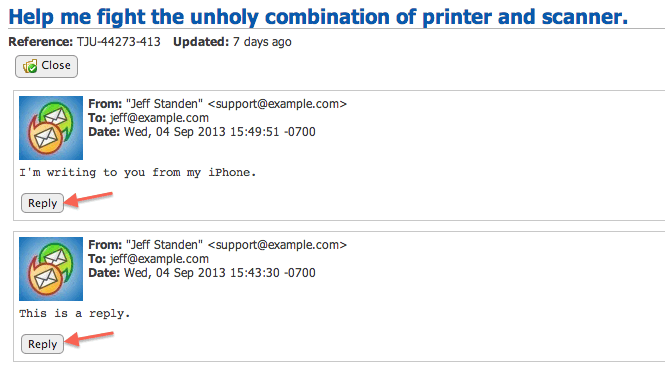
Task: Click sender support@example.com in first message
Action: [x=277, y=104]
